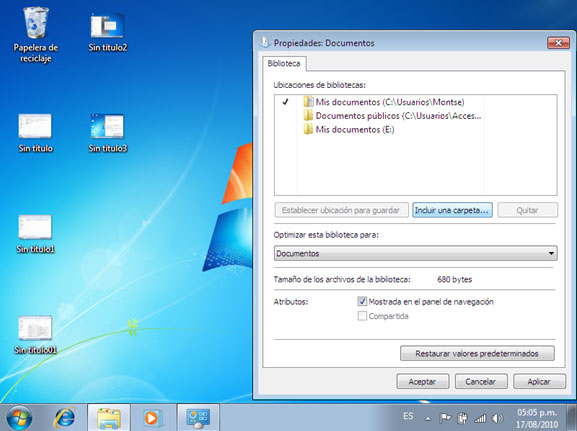The width and height of the screenshot is (577, 431).
Task: Select the Sin título2 desktop file
Action: 107,32
